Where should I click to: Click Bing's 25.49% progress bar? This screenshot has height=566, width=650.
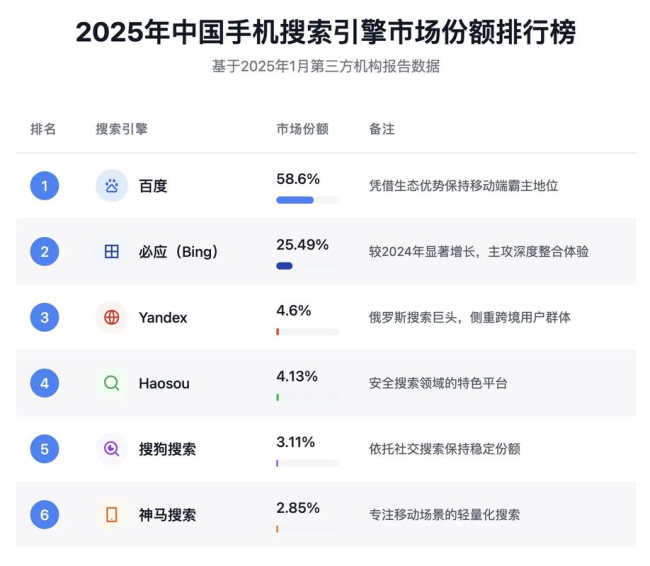click(x=307, y=266)
